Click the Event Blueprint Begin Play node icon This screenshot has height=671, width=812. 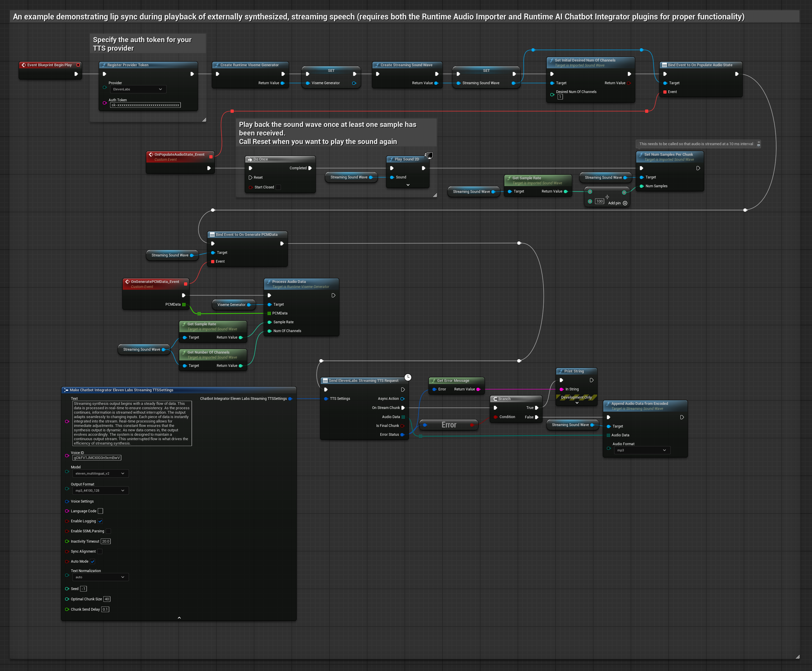(24, 65)
